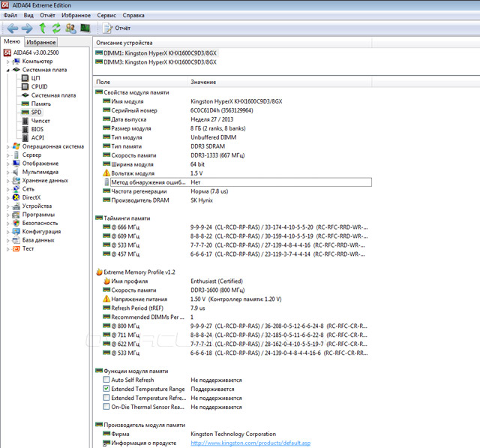
Task: Select DirectX tree item
Action: pos(31,197)
